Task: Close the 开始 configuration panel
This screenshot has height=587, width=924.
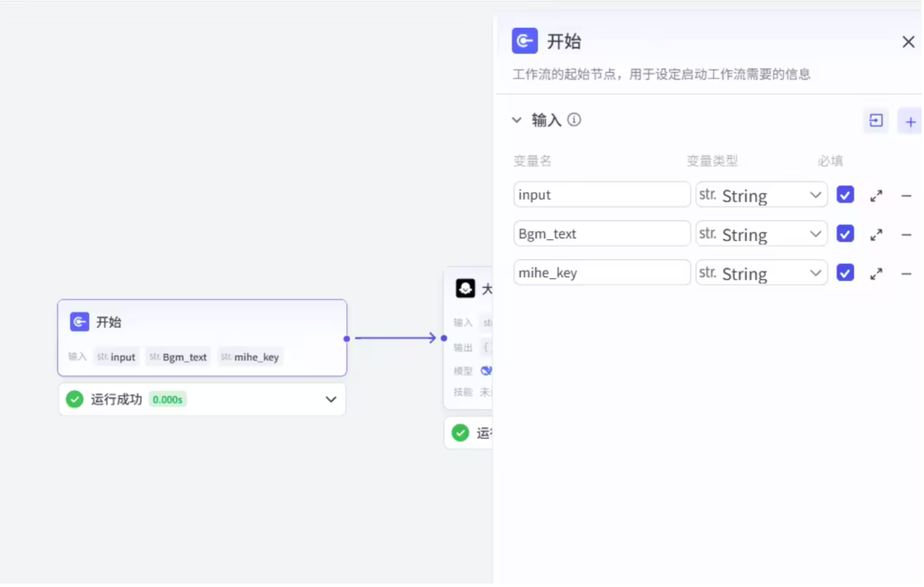Action: pos(908,42)
